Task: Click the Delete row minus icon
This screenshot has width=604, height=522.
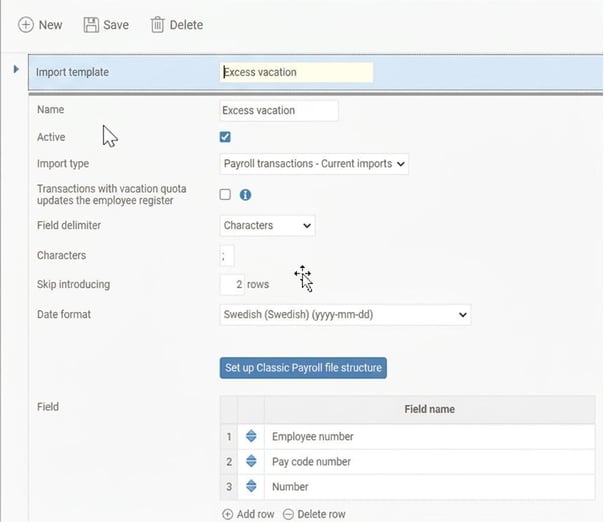Action: pos(288,514)
